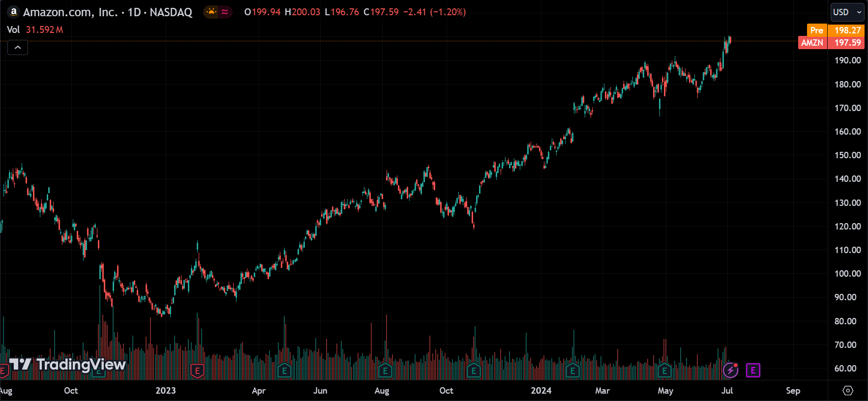Click the close price value 197.59
Viewport: 868px width, 401px height.
click(385, 12)
